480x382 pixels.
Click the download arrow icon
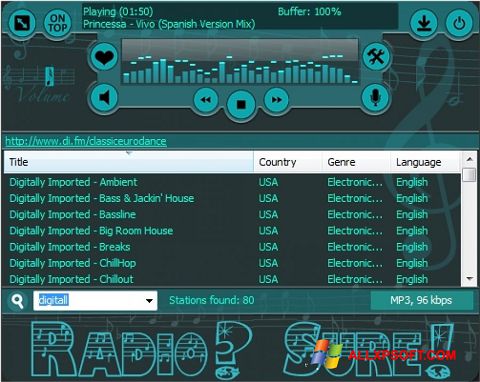pyautogui.click(x=423, y=23)
